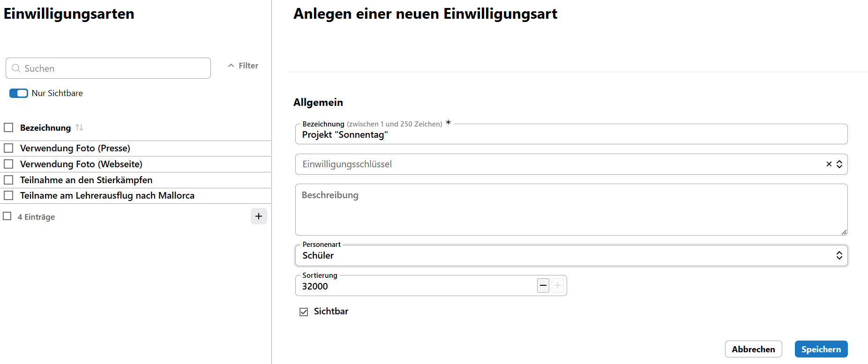Uncheck the Sichtbar checkbox
Viewport: 868px width, 364px height.
pos(304,312)
